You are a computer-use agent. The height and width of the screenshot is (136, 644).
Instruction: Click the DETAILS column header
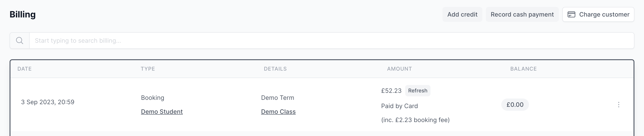275,69
